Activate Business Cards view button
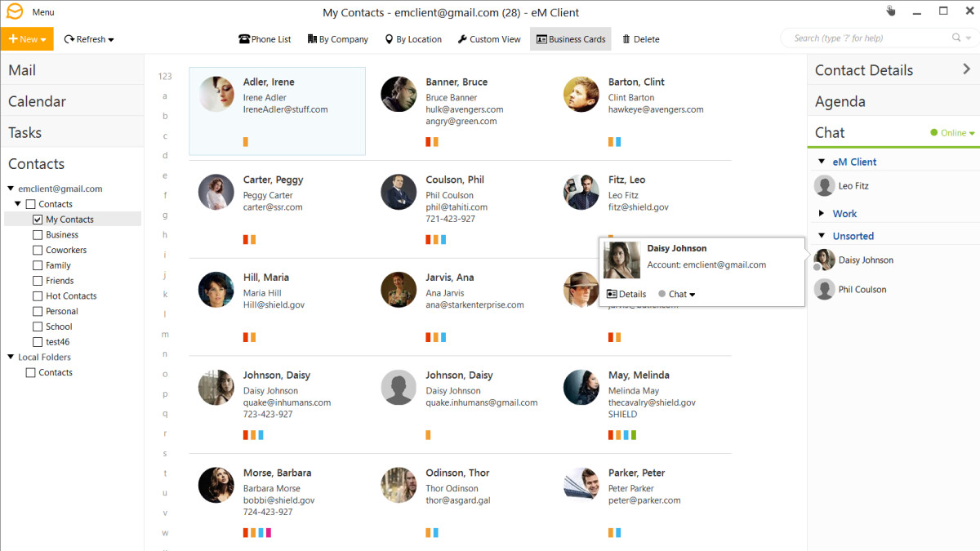This screenshot has height=551, width=980. coord(570,39)
